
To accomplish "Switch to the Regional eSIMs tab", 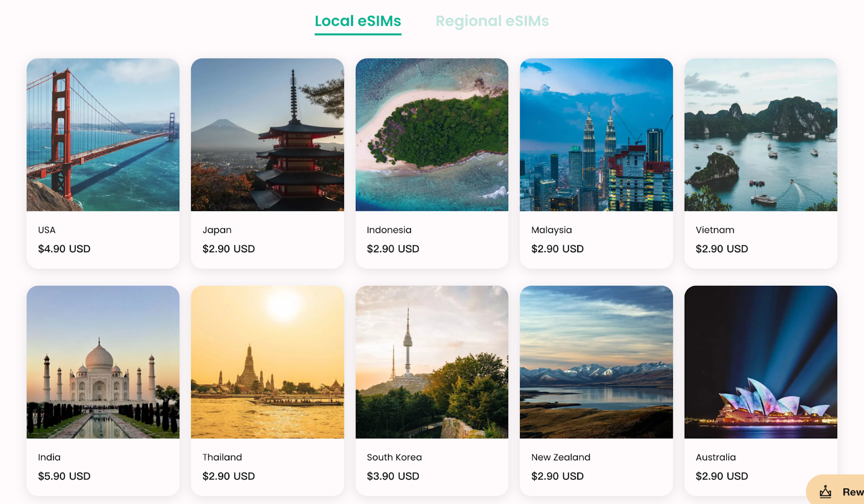I will pos(492,22).
